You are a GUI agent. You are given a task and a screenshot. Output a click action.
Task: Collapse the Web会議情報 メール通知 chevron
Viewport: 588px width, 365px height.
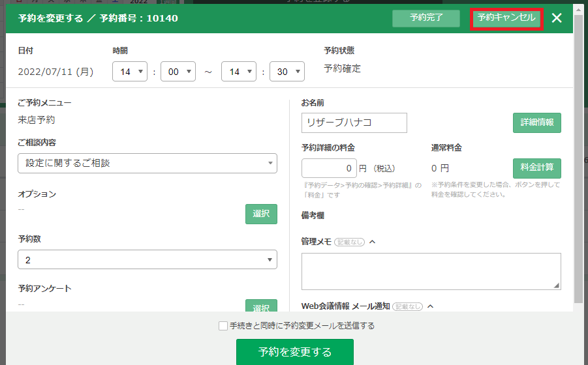coord(431,306)
